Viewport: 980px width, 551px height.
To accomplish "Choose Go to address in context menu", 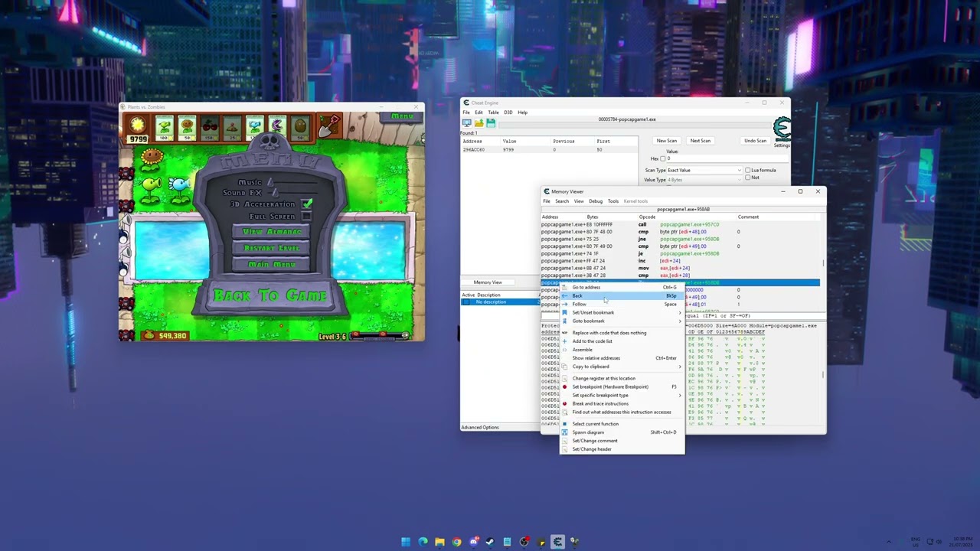I will (x=622, y=287).
